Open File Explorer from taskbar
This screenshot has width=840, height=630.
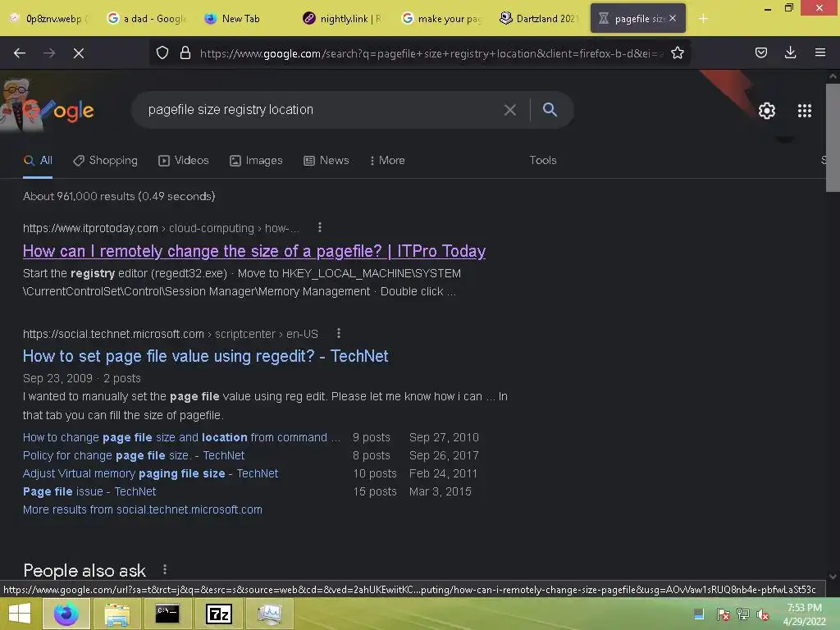click(117, 614)
